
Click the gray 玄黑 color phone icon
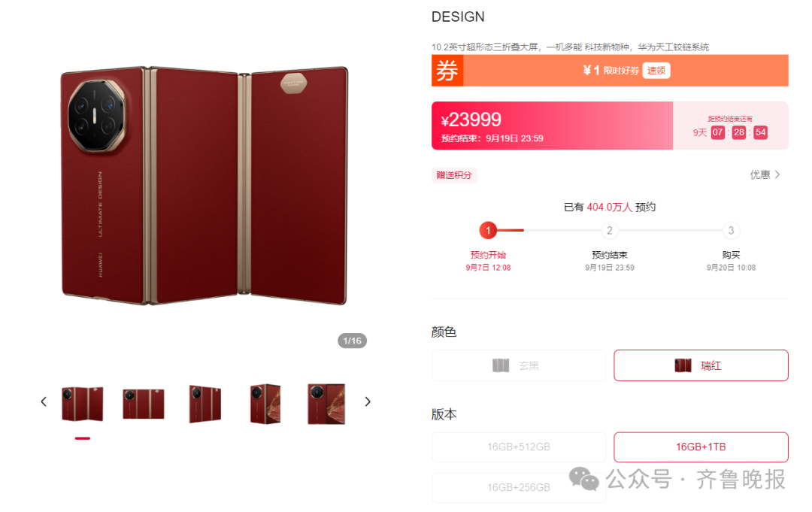pos(501,365)
